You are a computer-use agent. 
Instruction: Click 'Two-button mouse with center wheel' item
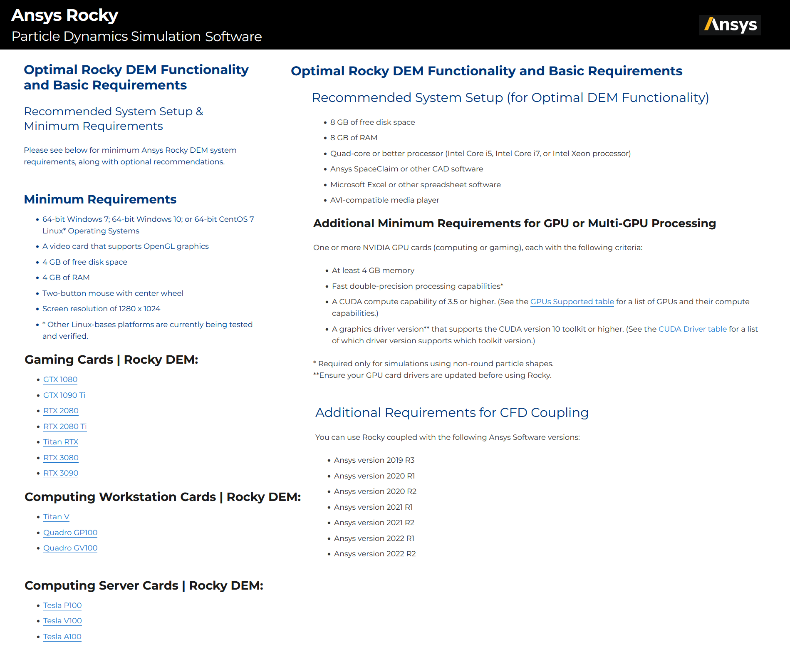(x=113, y=293)
